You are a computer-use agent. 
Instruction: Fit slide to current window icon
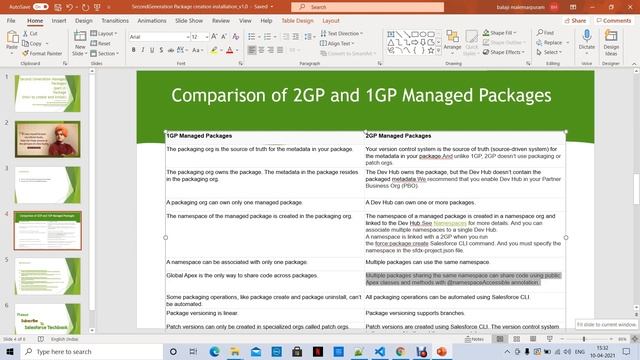pyautogui.click(x=634, y=339)
